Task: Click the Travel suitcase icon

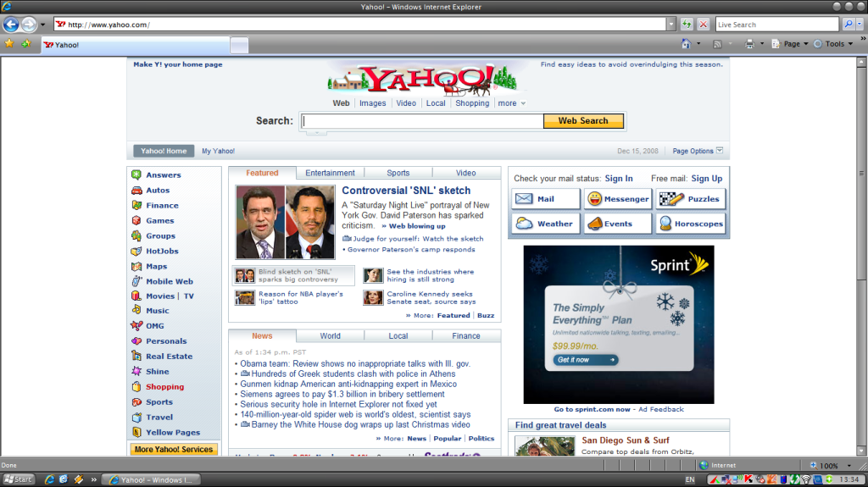Action: coord(136,418)
